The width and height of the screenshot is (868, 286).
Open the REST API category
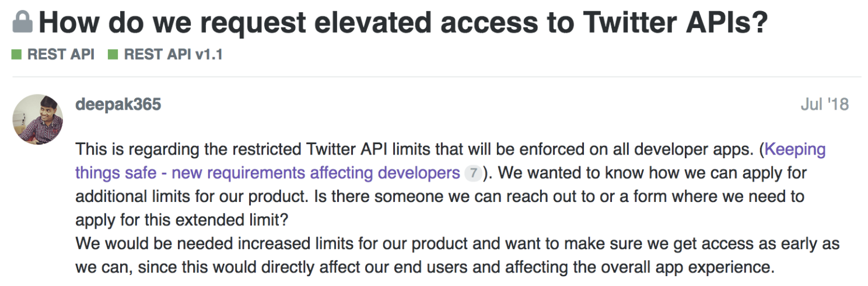[61, 55]
